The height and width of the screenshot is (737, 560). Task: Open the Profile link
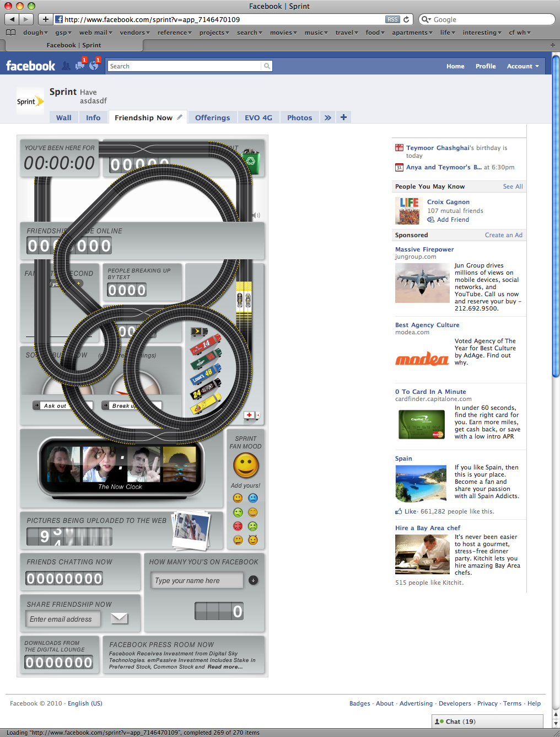point(486,66)
